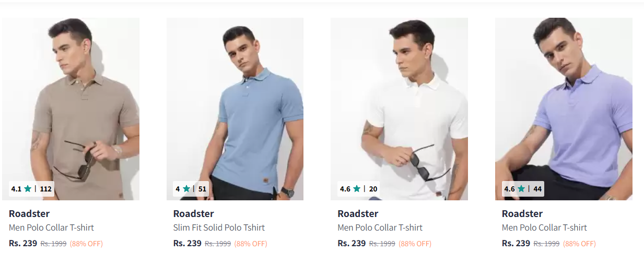Click the star on the white polo rating
The image size is (644, 253).
357,189
